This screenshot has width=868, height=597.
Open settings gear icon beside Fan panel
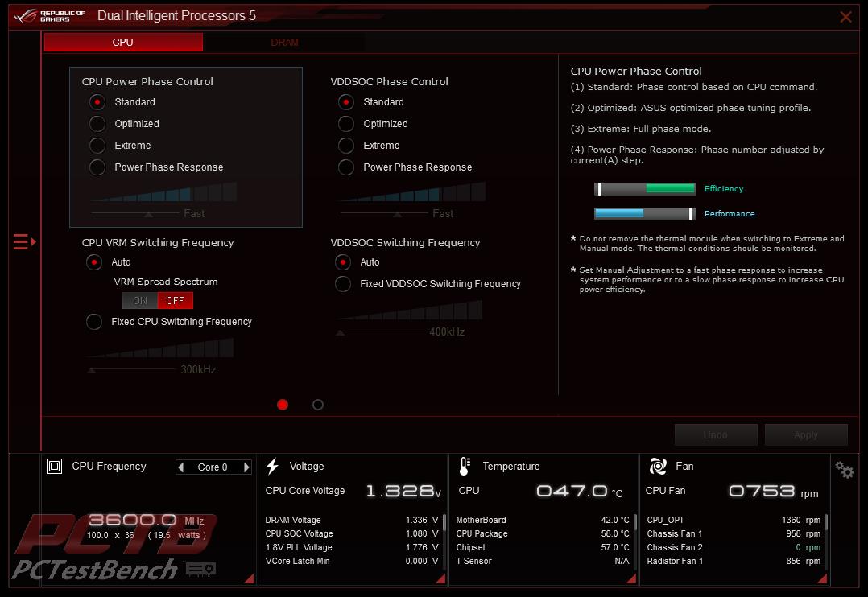[844, 470]
